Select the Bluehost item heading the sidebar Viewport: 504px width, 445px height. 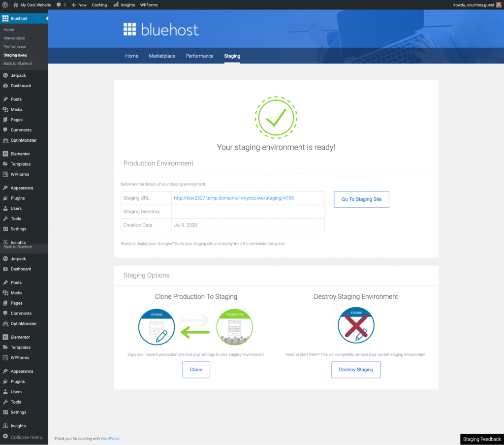pyautogui.click(x=20, y=19)
